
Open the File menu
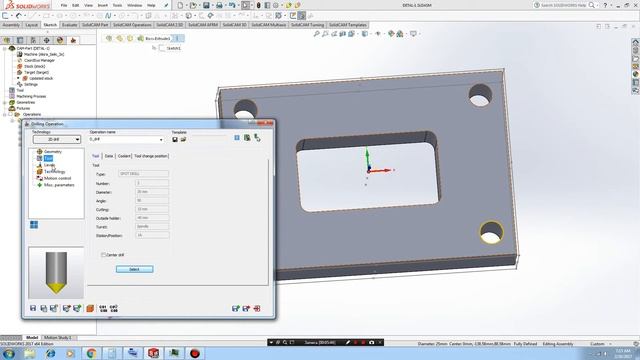(x=64, y=5)
